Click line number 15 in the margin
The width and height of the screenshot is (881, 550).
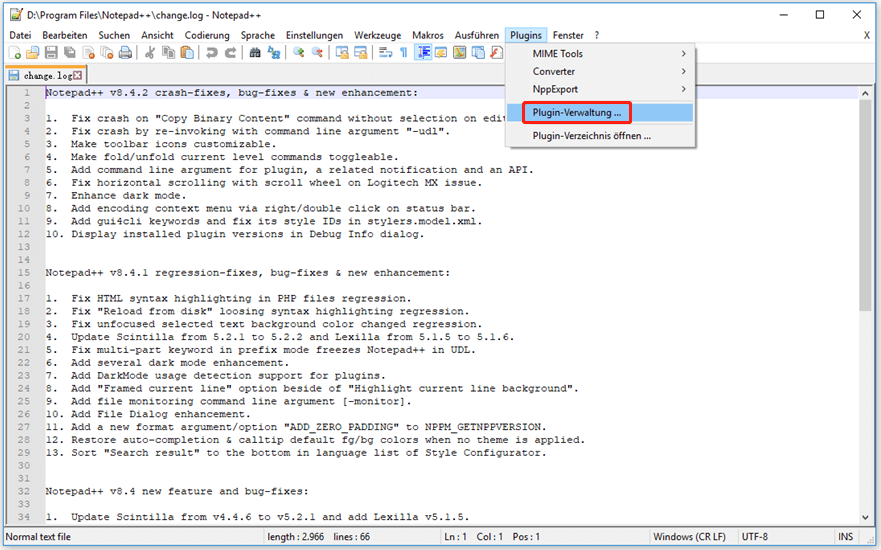click(x=24, y=272)
